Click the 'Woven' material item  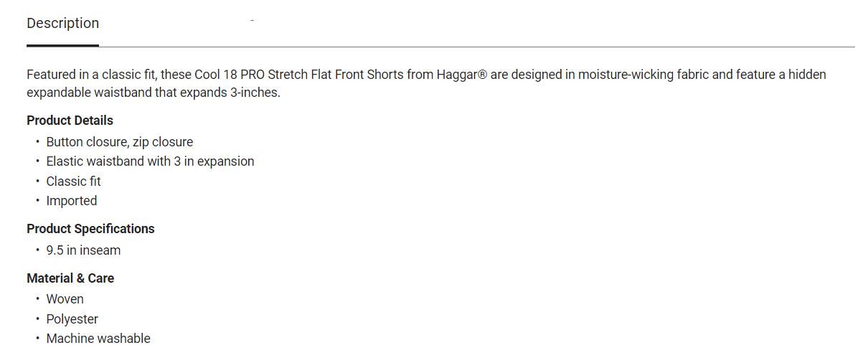[x=65, y=299]
